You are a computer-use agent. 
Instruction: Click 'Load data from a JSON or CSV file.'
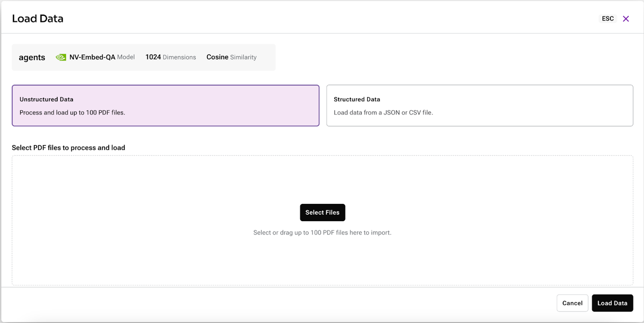pyautogui.click(x=383, y=113)
